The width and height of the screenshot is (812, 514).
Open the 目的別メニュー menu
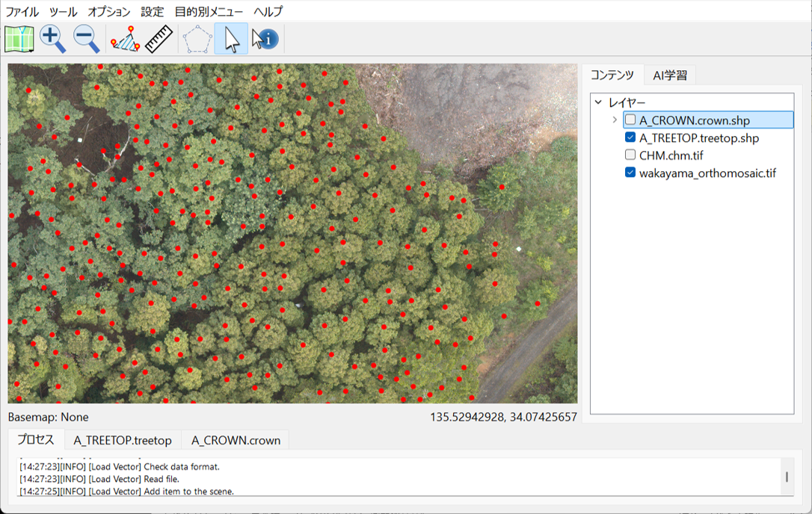(x=207, y=11)
